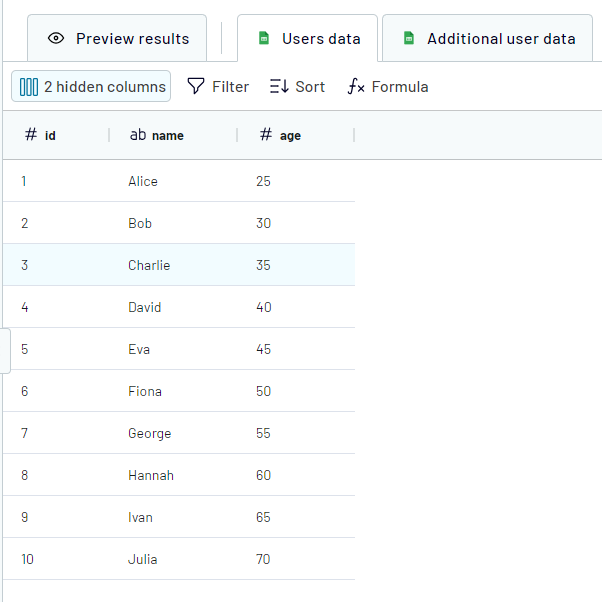Click the funnel Filter icon
This screenshot has height=602, width=602.
[196, 87]
